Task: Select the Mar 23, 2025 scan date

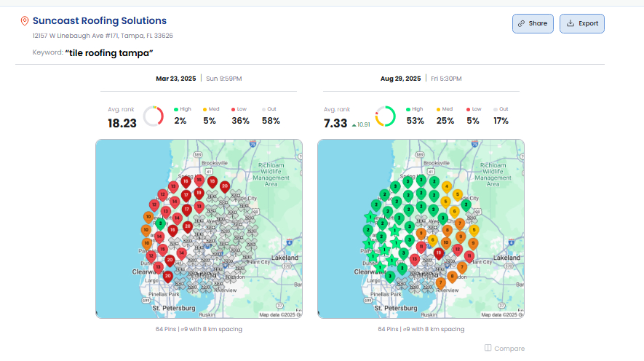Action: 176,78
